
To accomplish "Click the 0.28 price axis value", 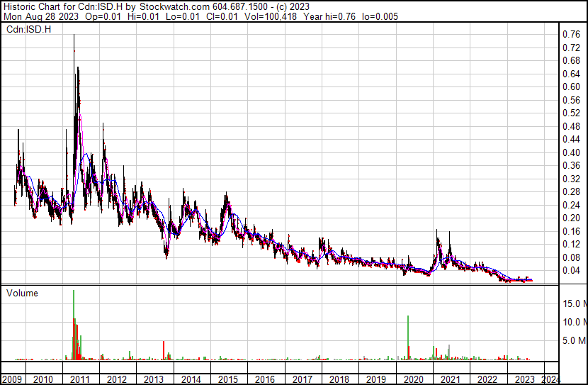I will 572,191.
